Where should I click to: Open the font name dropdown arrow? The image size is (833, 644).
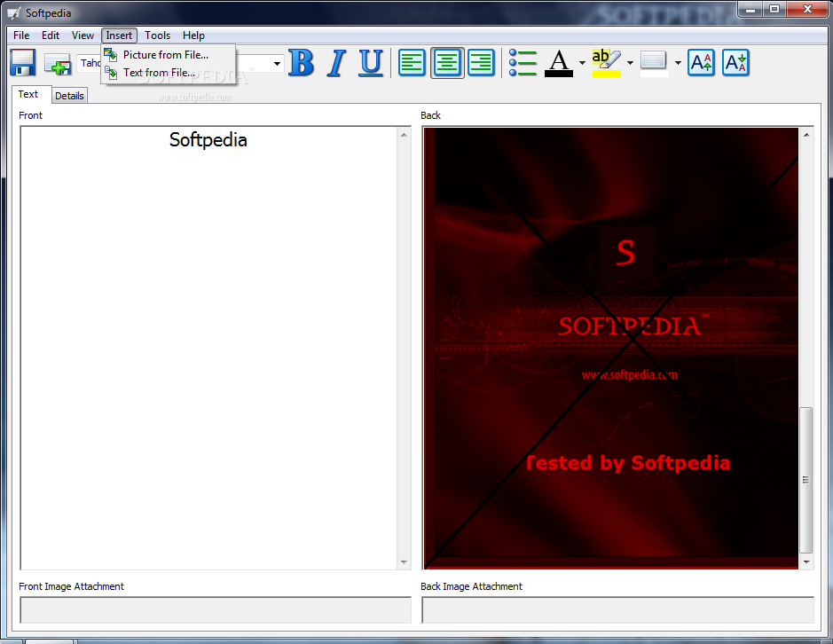click(277, 64)
